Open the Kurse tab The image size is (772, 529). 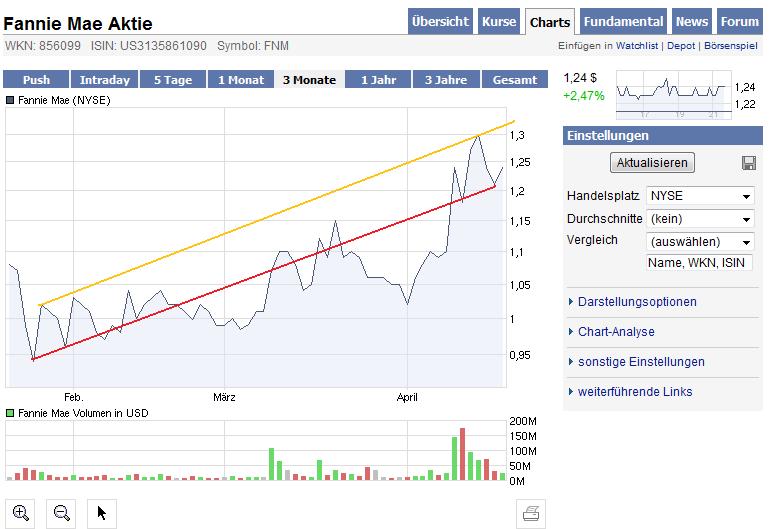[499, 22]
